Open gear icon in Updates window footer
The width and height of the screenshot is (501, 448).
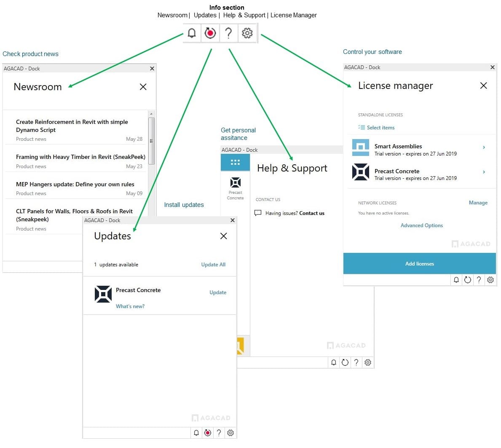pyautogui.click(x=230, y=433)
